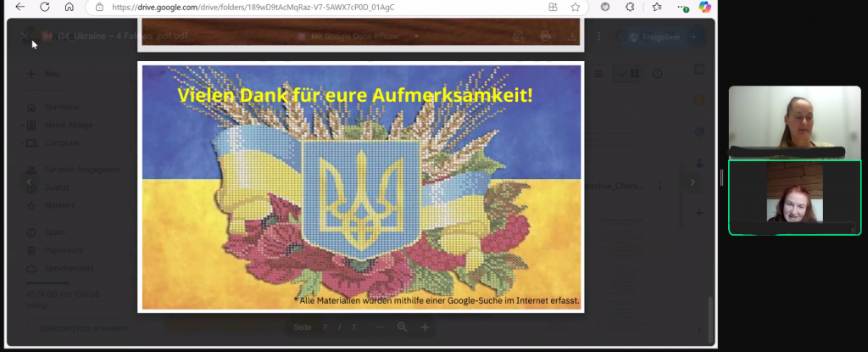Click the Neu button in Drive
Screen dimensions: 868x352
[43, 74]
